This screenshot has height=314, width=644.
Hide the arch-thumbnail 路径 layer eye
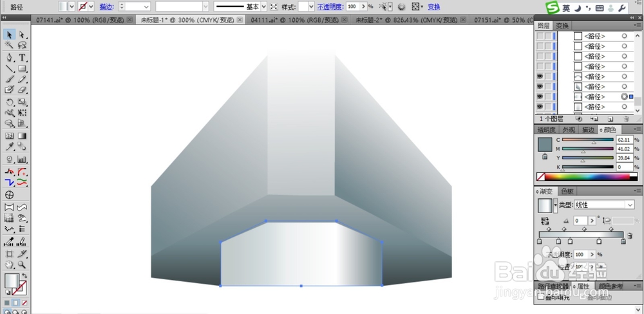[540, 77]
